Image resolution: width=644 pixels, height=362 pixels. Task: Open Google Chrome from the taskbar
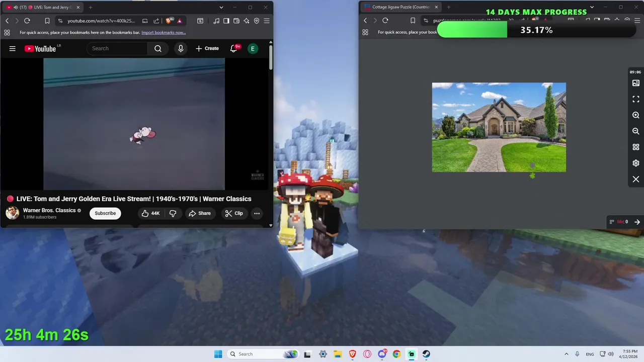[396, 354]
